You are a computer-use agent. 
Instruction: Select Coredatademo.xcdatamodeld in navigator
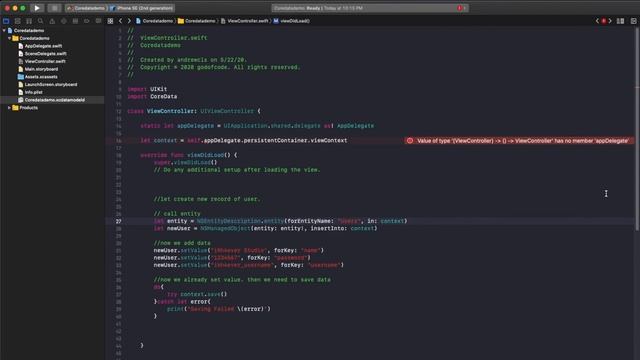pyautogui.click(x=51, y=100)
